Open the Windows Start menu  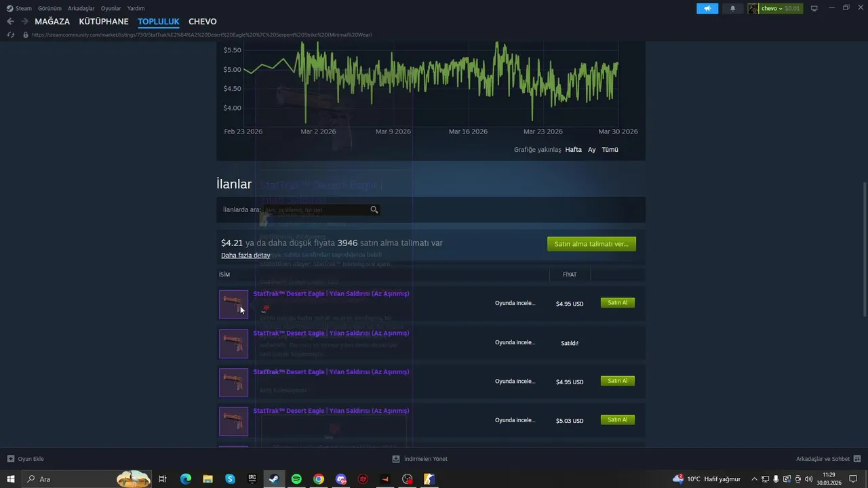pyautogui.click(x=11, y=479)
